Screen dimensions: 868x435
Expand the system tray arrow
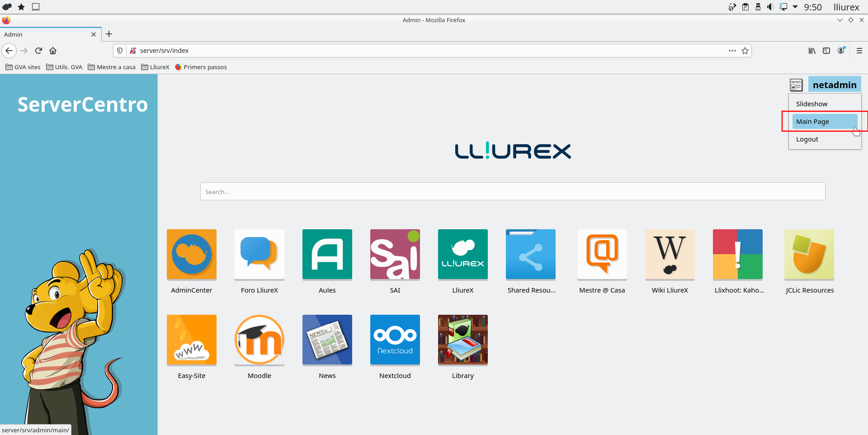(x=795, y=7)
